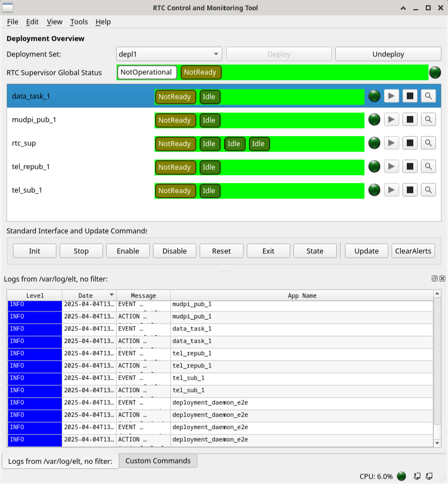Switch to the Custom Commands tab
Screen dimensions: 448x484
click(x=159, y=460)
